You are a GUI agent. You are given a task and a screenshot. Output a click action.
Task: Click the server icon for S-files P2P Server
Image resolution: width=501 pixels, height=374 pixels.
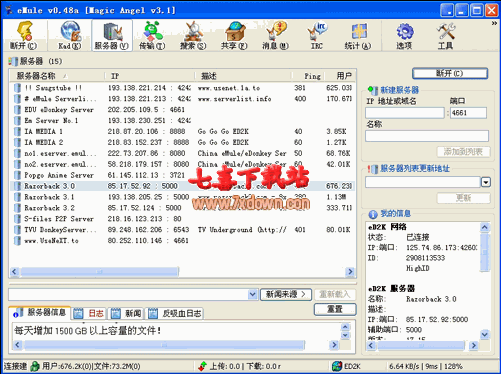point(17,219)
